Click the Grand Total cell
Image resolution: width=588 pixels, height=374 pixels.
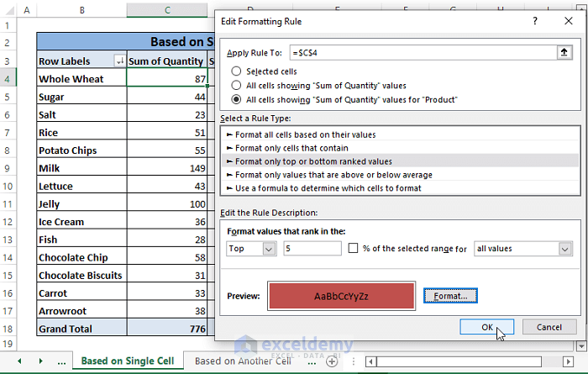81,329
